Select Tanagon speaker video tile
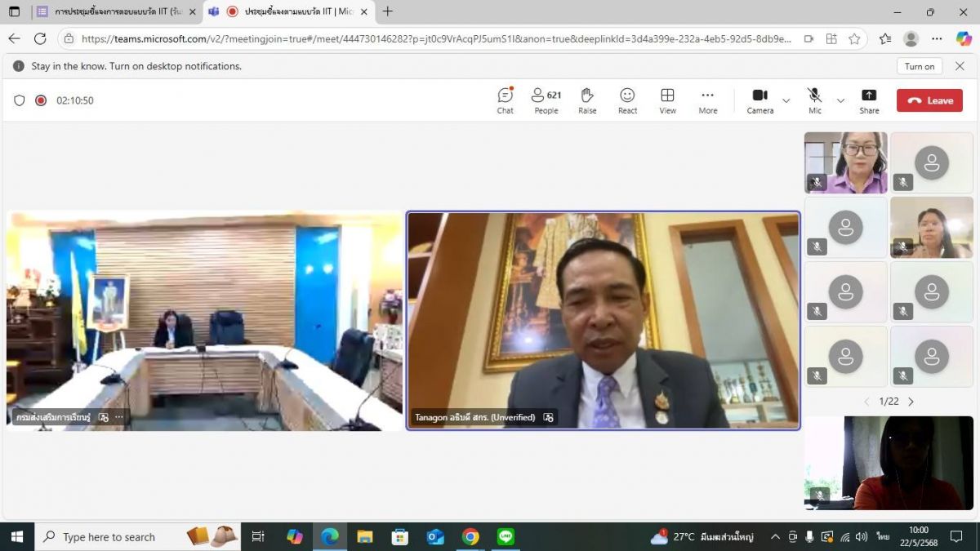Screen dimensions: 980x551 click(x=603, y=320)
